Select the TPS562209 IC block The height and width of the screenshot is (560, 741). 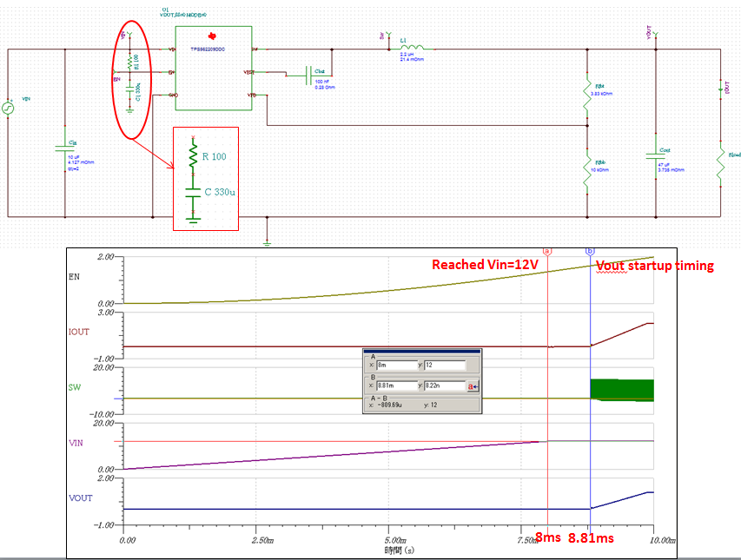point(214,68)
